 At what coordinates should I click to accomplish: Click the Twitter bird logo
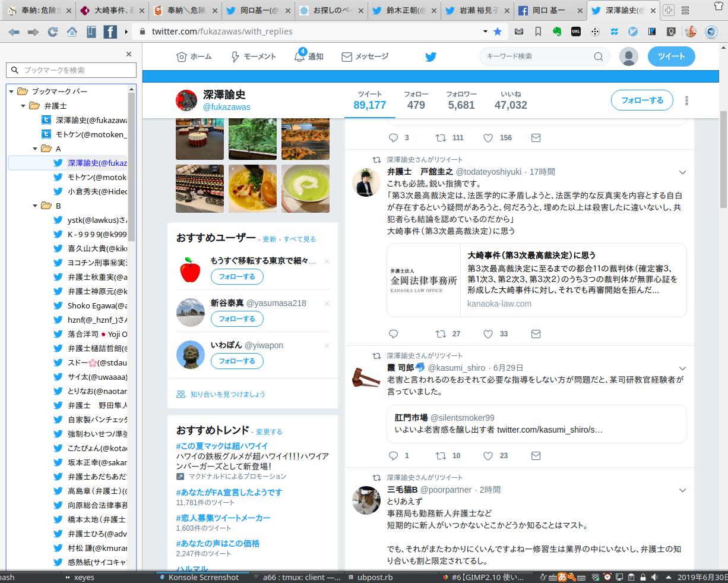(431, 56)
